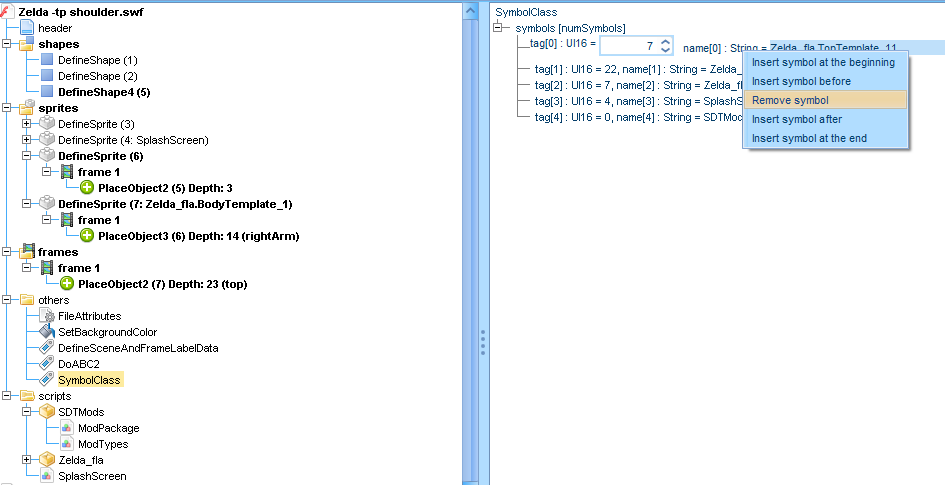Click the DoABC2 tag icon
Viewport: 945px width, 485px height.
pos(46,364)
